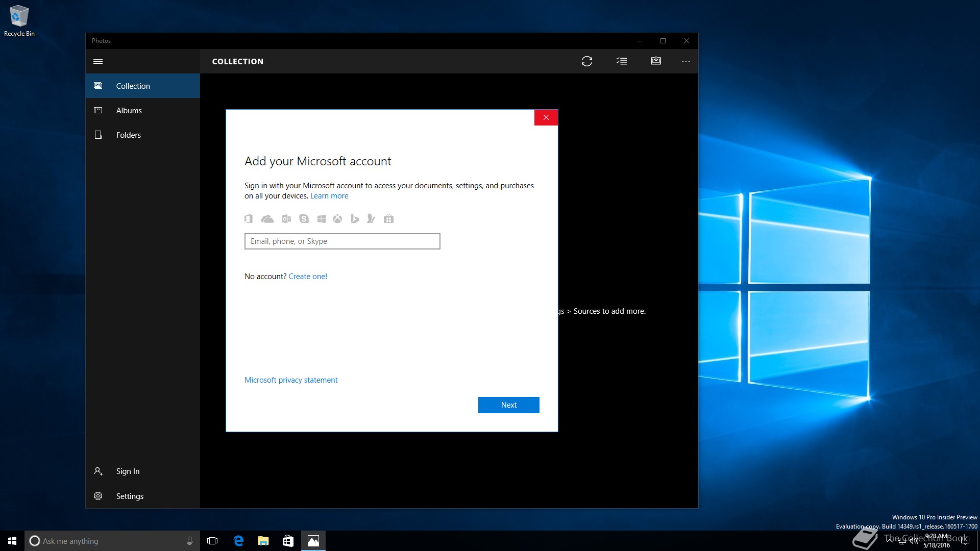Click the Cortana microphone icon
Image resolution: width=980 pixels, height=551 pixels.
click(x=189, y=541)
